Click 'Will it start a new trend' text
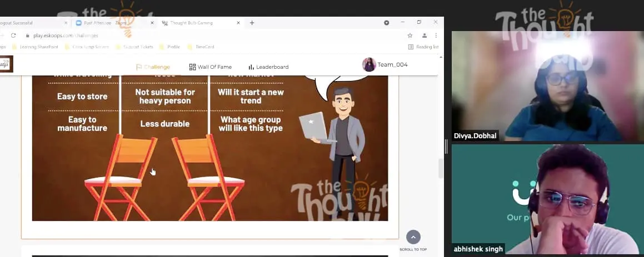644x257 pixels. 251,97
